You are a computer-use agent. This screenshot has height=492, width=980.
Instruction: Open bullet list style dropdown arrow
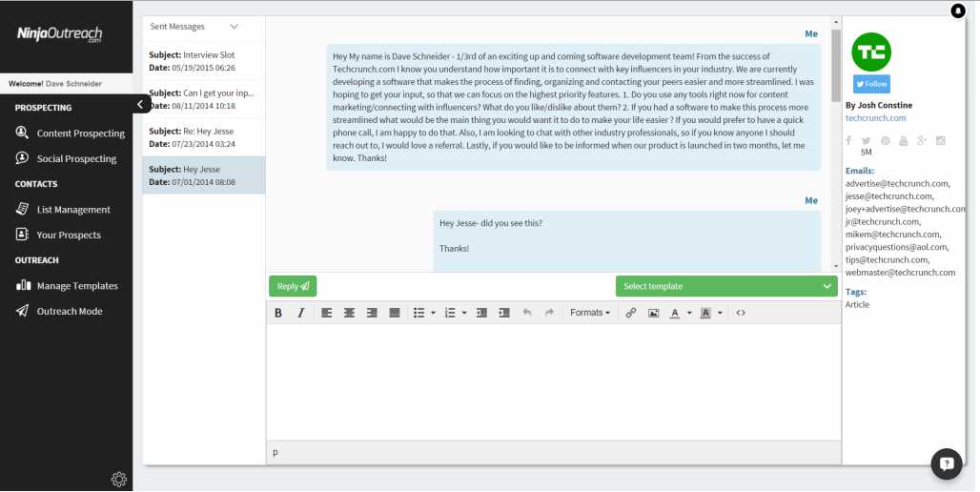(433, 313)
